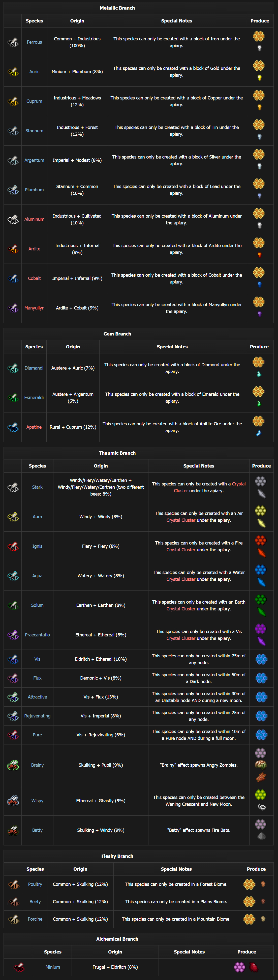Image resolution: width=278 pixels, height=980 pixels.
Task: Open the Esmeraldi species link
Action: [x=34, y=398]
